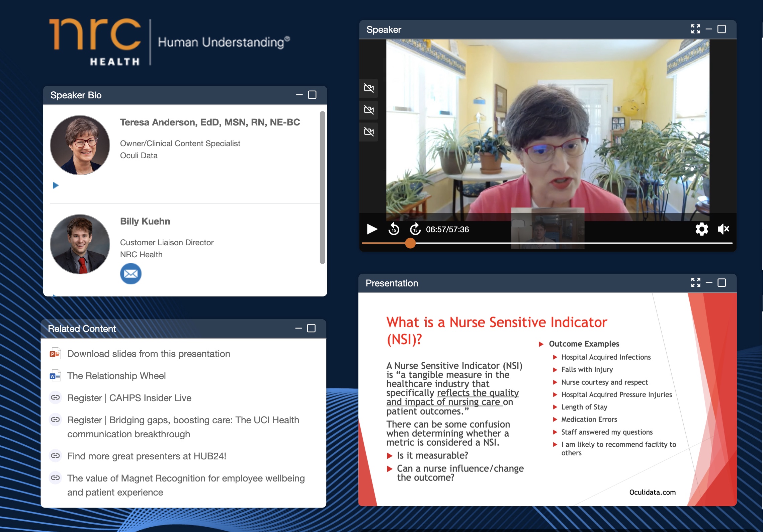
Task: Click Medication Errors on the slide
Action: coord(589,419)
